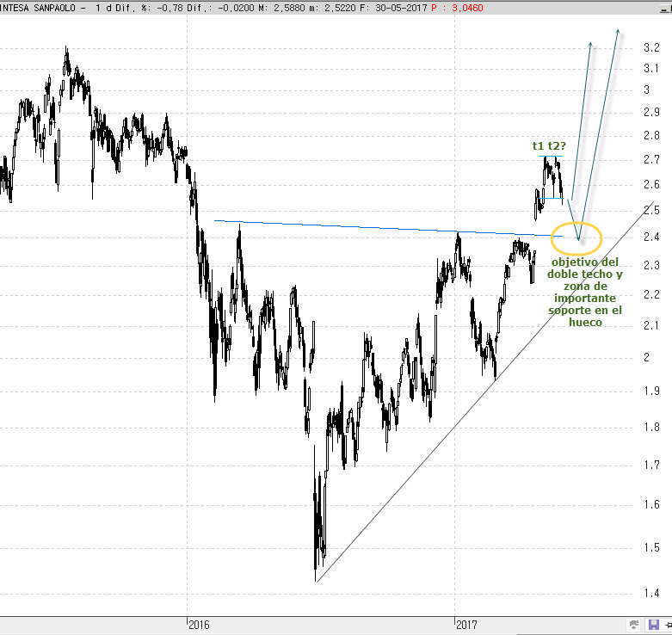The image size is (672, 635).
Task: Click the 3.1 price axis label
Action: coord(651,68)
